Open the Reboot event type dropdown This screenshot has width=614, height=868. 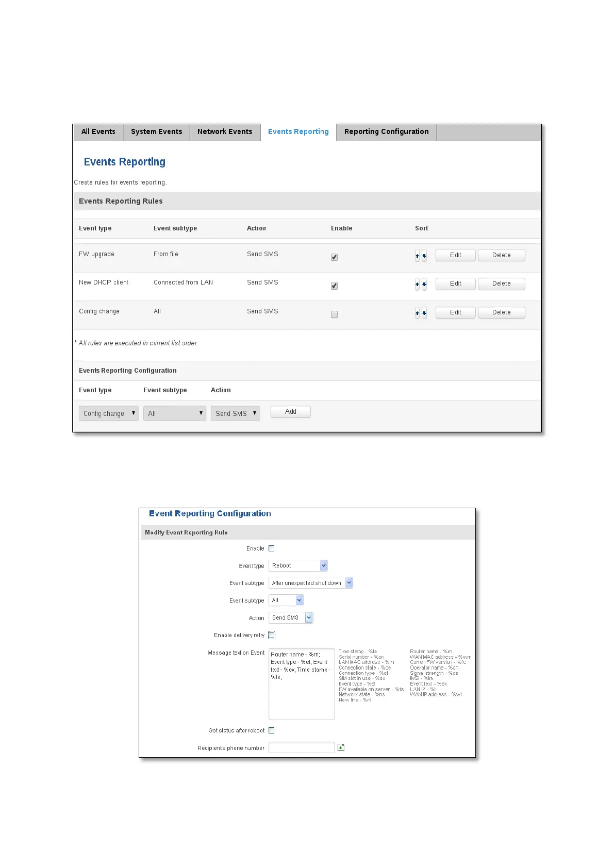tap(298, 565)
